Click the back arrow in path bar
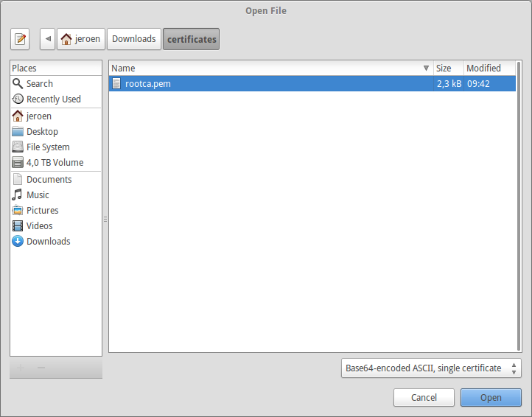The image size is (532, 417). point(47,39)
